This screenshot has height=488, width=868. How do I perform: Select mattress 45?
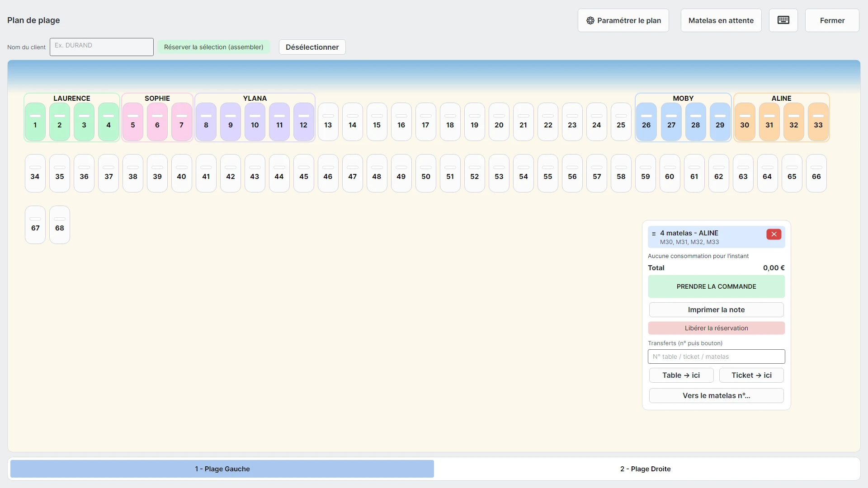click(x=304, y=173)
